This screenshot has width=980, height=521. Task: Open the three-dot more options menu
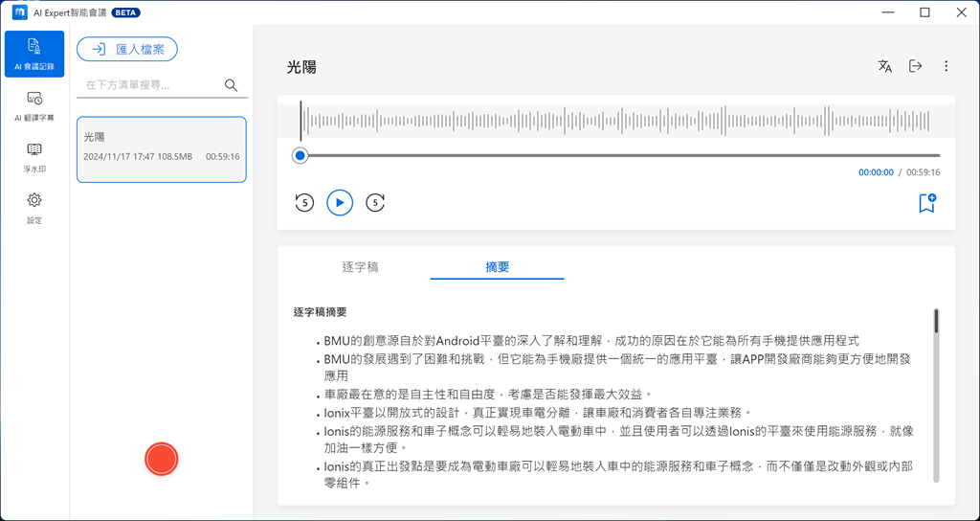(x=946, y=66)
